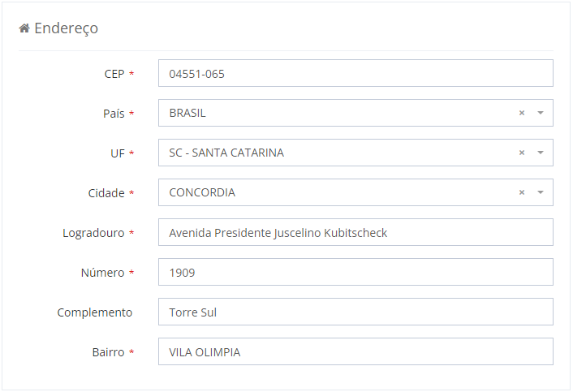
Task: Open the País combo box showing BRASIL
Action: click(x=333, y=113)
